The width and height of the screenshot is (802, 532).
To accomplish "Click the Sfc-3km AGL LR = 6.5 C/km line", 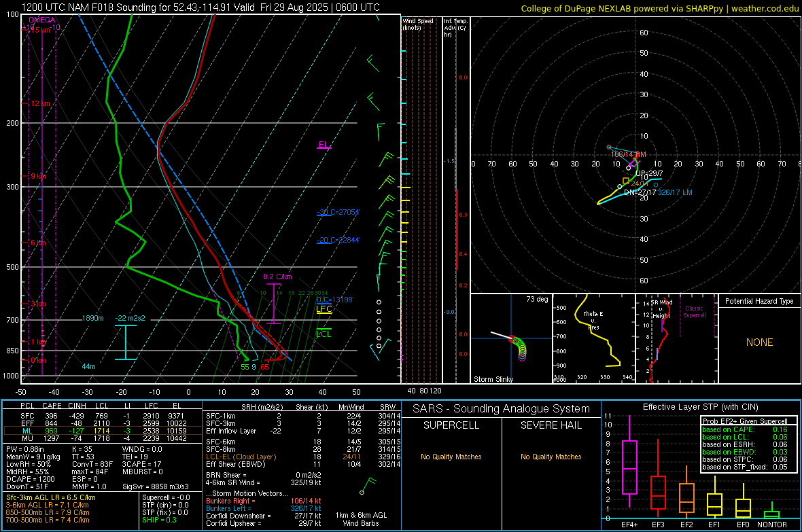I will point(51,497).
